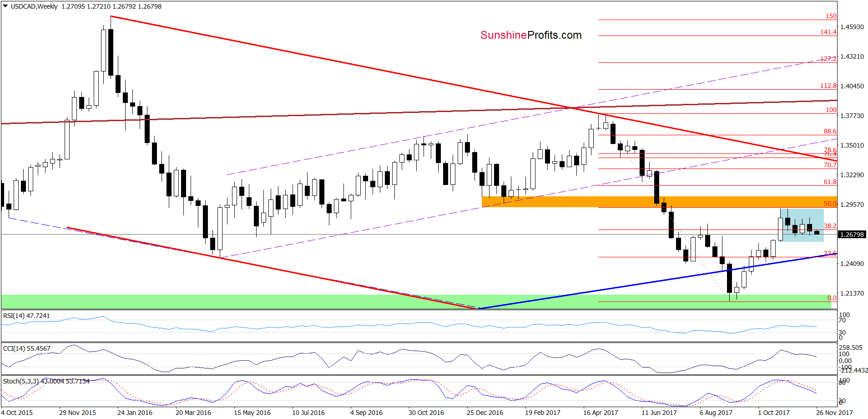Image resolution: width=868 pixels, height=419 pixels.
Task: Click the 10 Jul 2016 date label
Action: [308, 413]
